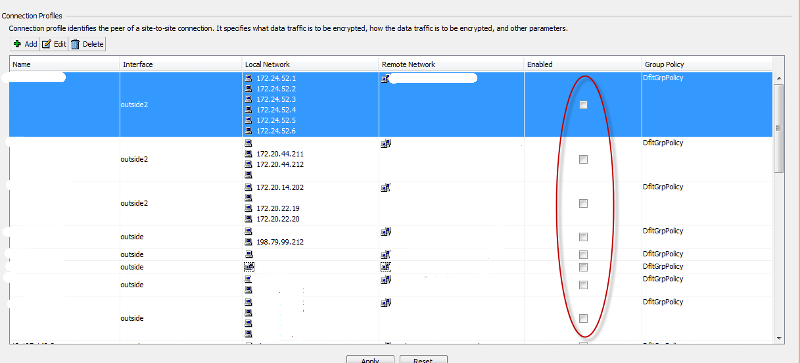Viewport: 800px width, 363px height.
Task: Click the Reset button
Action: point(423,359)
